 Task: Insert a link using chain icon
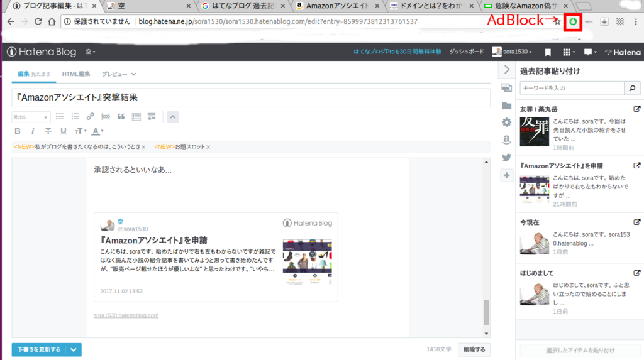[x=91, y=117]
